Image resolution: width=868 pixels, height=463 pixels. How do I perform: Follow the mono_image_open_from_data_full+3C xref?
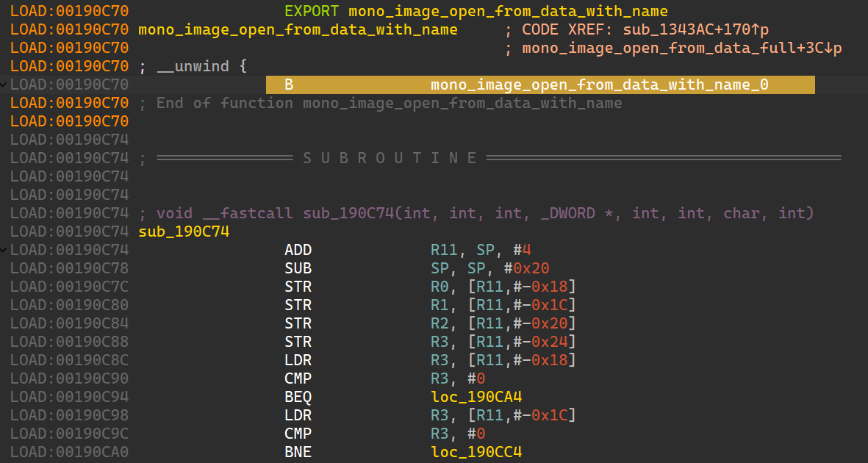click(x=681, y=49)
